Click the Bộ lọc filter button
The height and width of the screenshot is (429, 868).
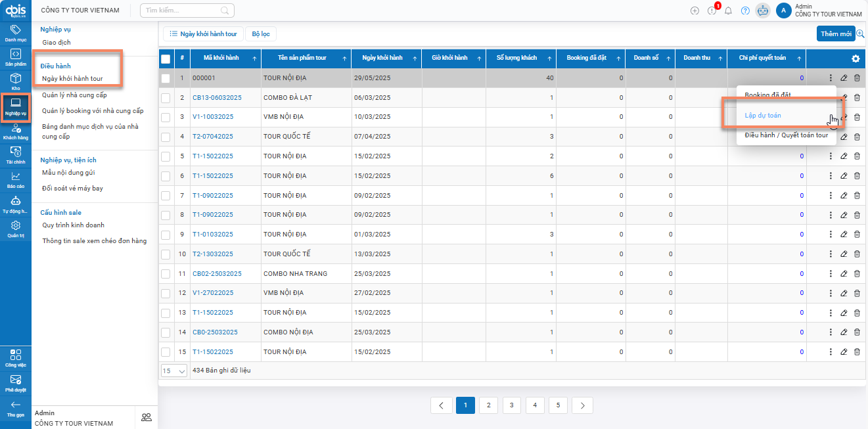click(261, 34)
